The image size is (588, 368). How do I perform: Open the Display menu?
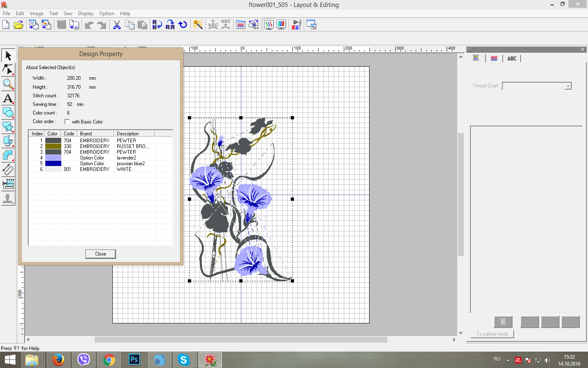coord(86,13)
